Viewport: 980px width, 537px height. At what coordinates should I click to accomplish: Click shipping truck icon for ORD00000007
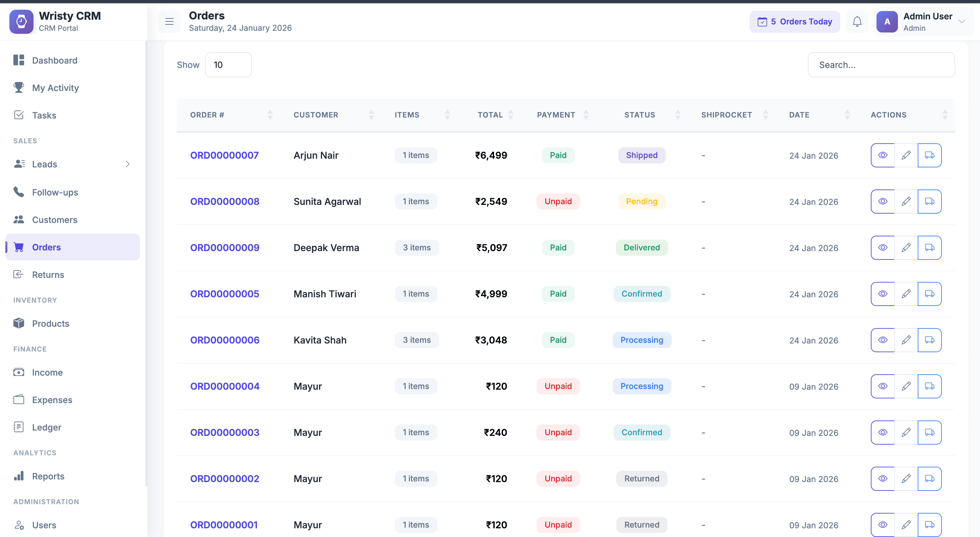click(929, 155)
